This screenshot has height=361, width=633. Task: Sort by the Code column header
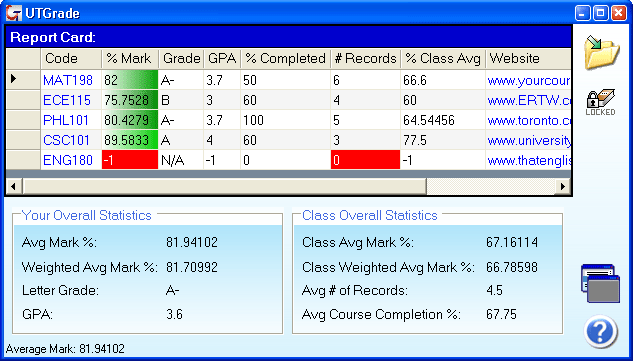point(71,59)
